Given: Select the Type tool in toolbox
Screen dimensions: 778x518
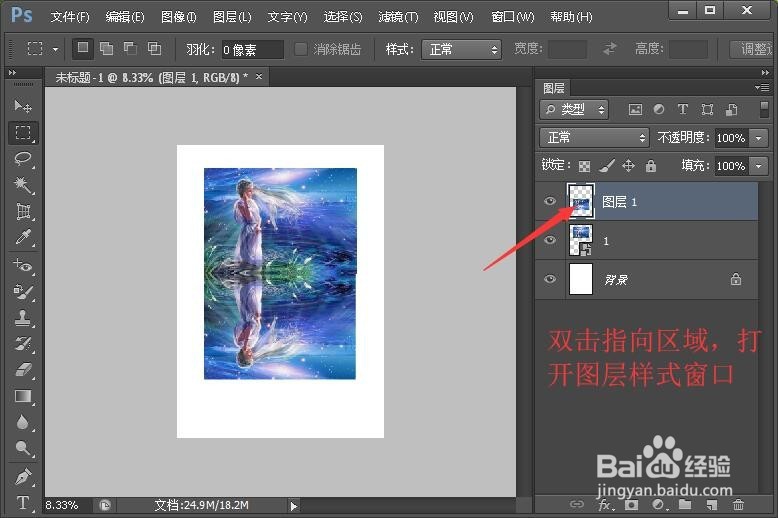Looking at the screenshot, I should pos(23,503).
